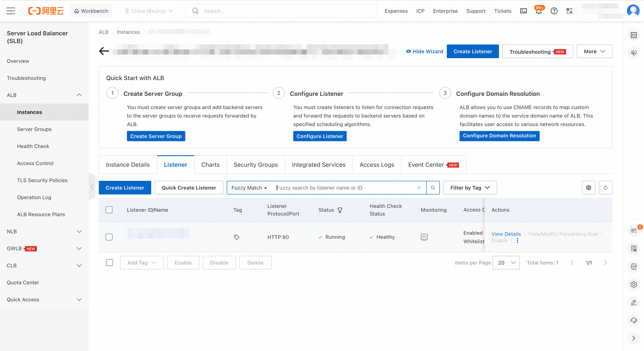The width and height of the screenshot is (644, 351).
Task: Open Tickets in the top bar
Action: click(x=503, y=11)
